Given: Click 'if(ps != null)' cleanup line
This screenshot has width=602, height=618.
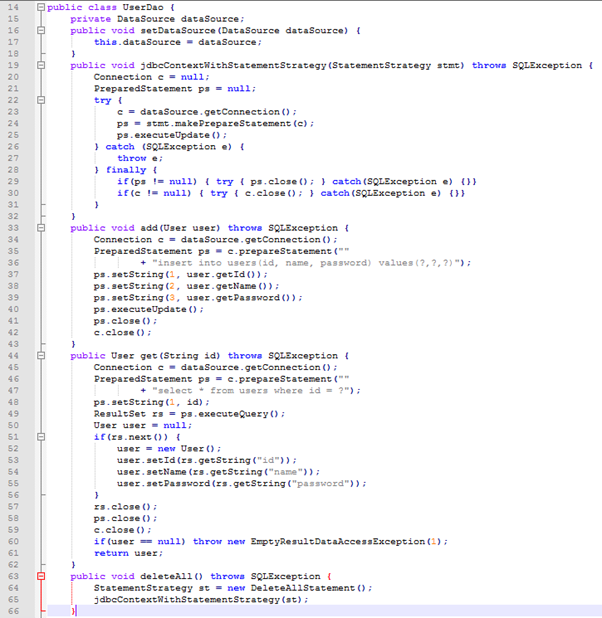Looking at the screenshot, I should 296,181.
